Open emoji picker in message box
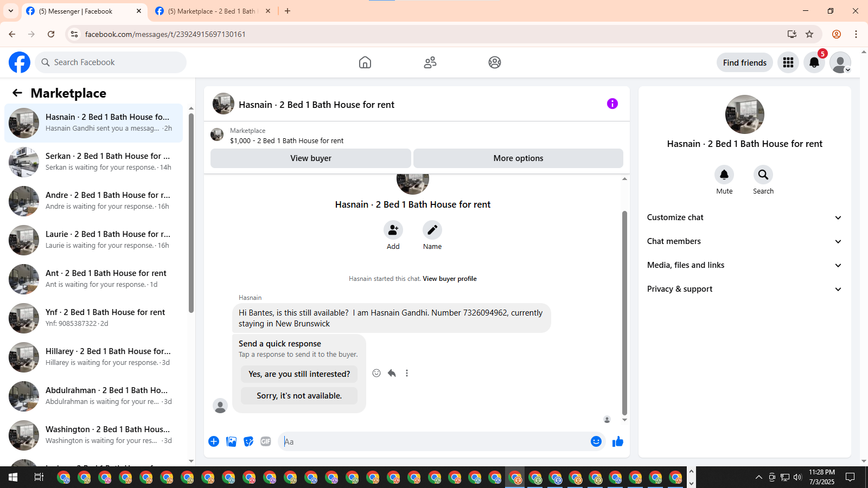The width and height of the screenshot is (868, 488). point(596,441)
